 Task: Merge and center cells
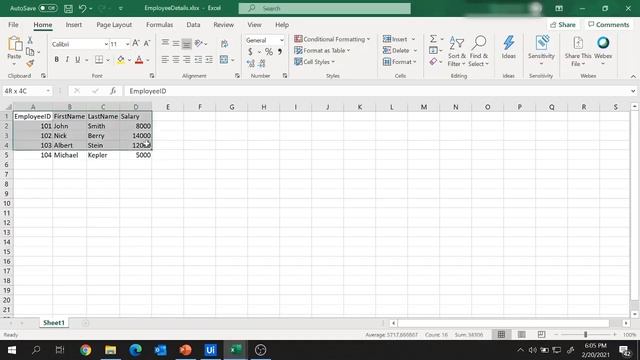pyautogui.click(x=224, y=60)
